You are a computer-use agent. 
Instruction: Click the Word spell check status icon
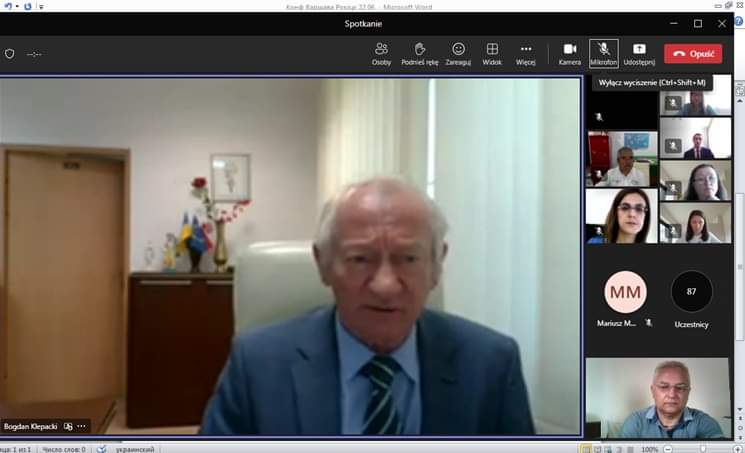click(101, 448)
